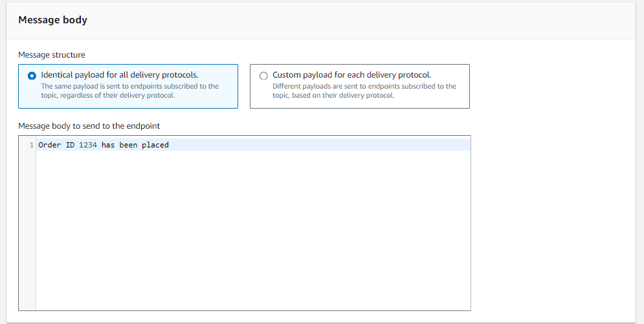Place cursor on 'ID' in the message
This screenshot has width=644, height=324.
click(69, 145)
